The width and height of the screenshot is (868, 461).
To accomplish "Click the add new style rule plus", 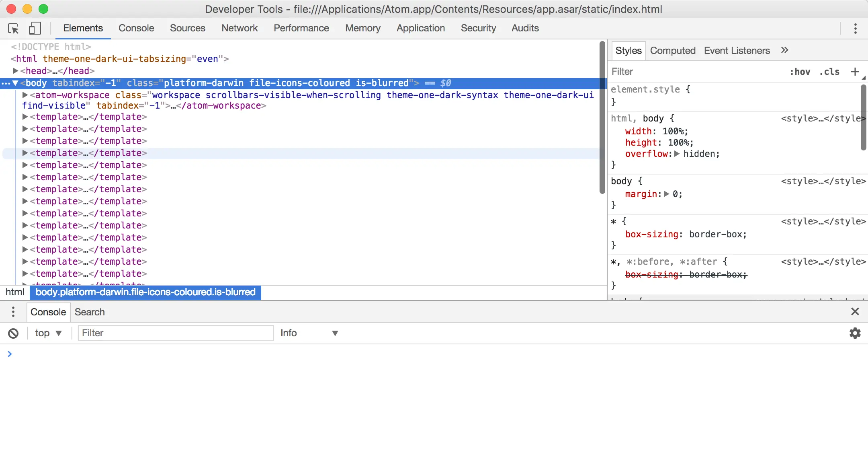I will 855,72.
